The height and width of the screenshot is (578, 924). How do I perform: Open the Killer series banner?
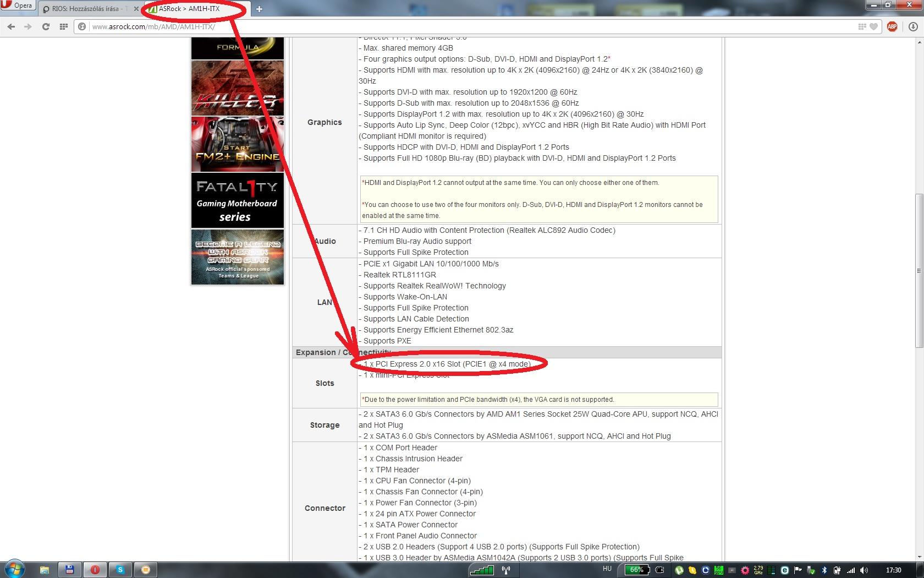coord(238,88)
